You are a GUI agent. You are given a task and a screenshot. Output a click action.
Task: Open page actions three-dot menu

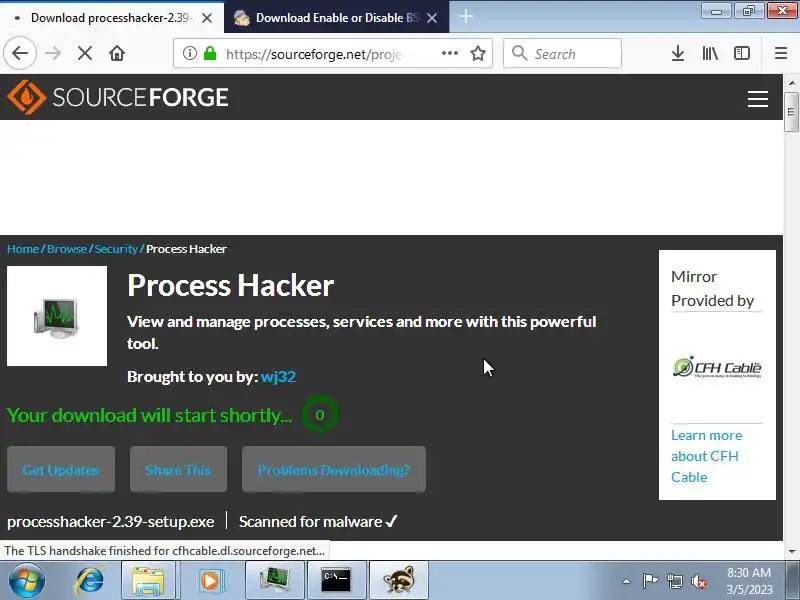click(449, 53)
